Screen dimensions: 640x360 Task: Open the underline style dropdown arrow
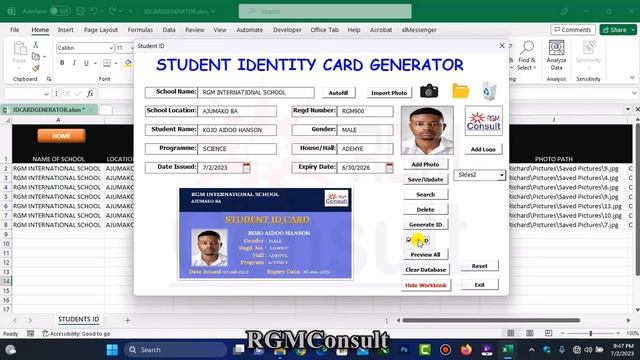(x=95, y=63)
